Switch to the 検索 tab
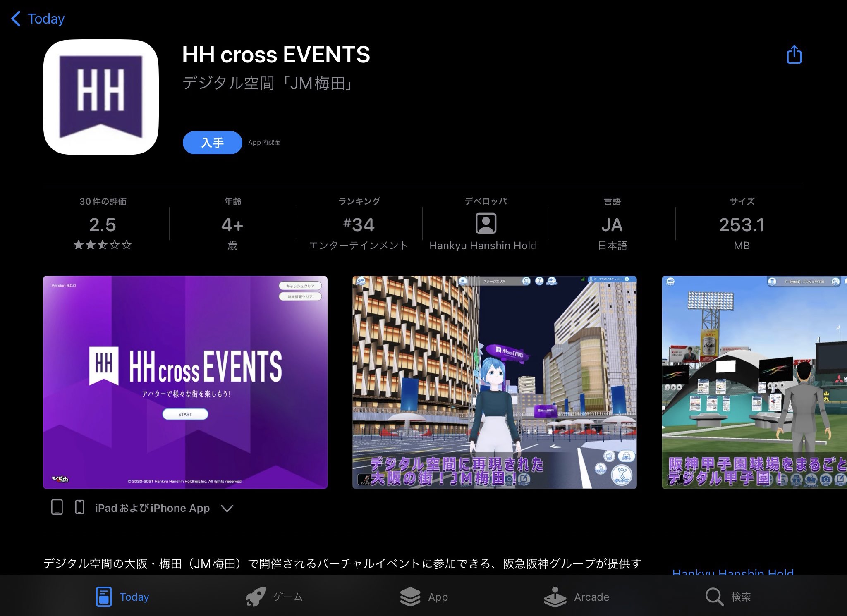 point(741,597)
